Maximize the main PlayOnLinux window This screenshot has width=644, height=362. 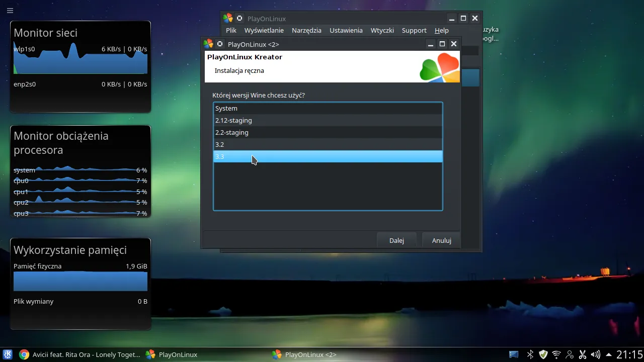pos(463,18)
